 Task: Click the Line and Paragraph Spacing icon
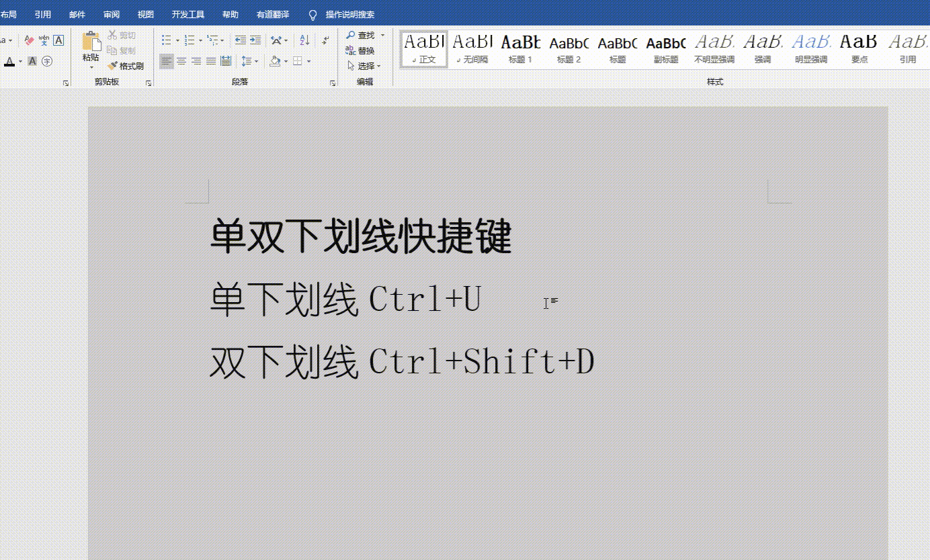click(x=245, y=61)
